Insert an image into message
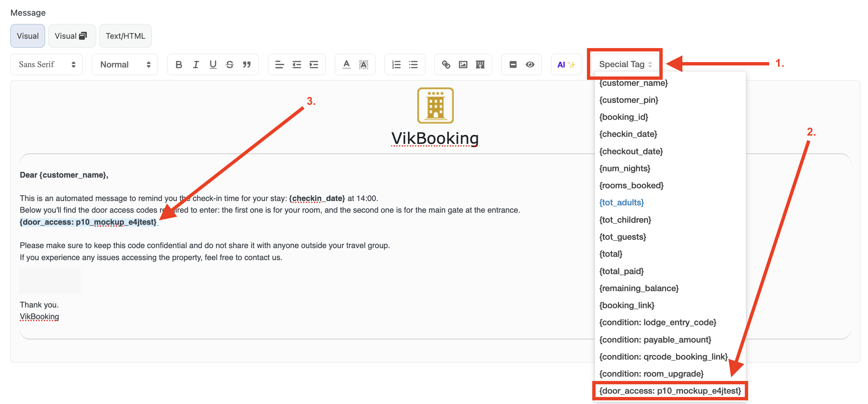The width and height of the screenshot is (868, 404). (x=463, y=64)
